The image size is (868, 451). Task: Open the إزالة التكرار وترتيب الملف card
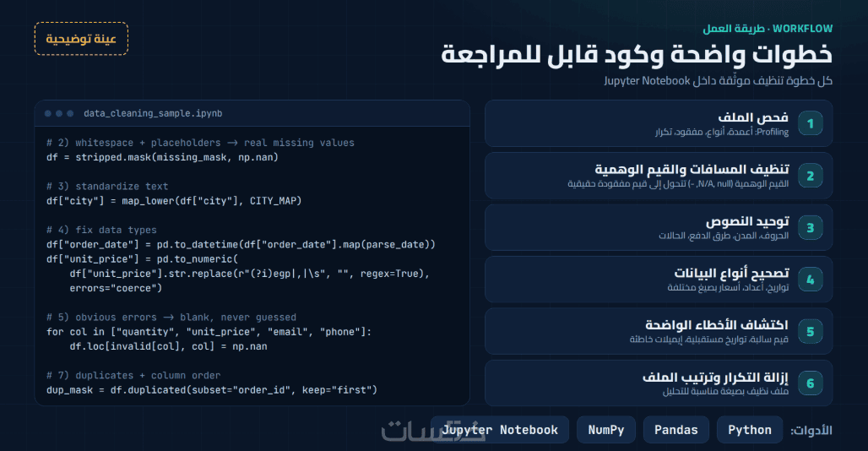[x=659, y=383]
